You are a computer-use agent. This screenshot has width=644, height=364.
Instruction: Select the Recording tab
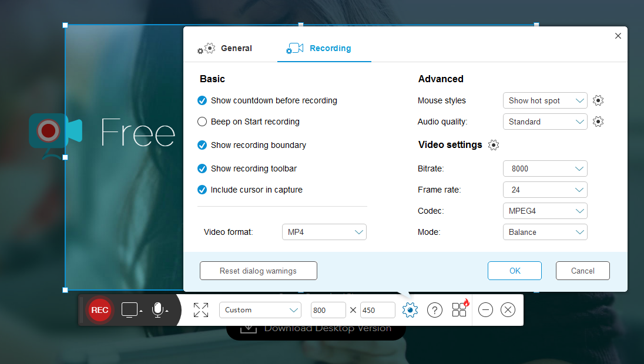[330, 48]
